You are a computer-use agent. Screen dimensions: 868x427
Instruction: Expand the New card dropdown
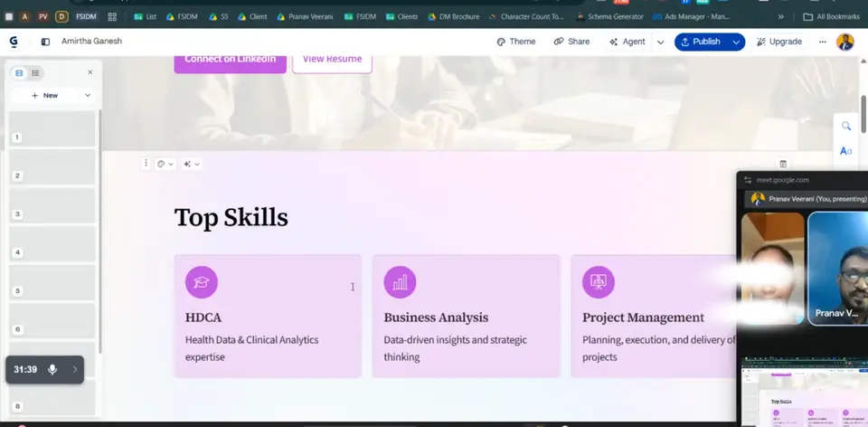pyautogui.click(x=88, y=95)
